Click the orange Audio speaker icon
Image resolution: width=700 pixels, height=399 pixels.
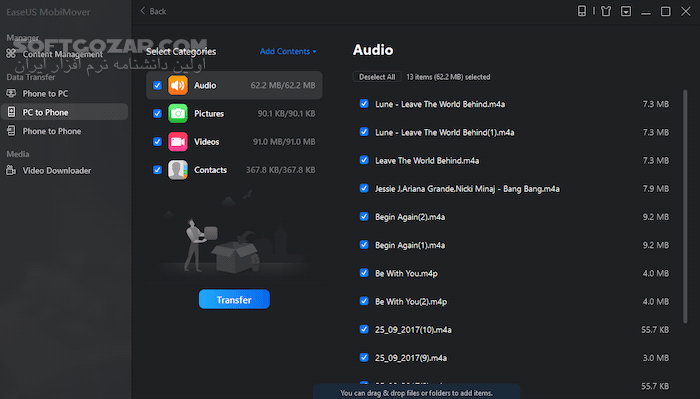178,85
